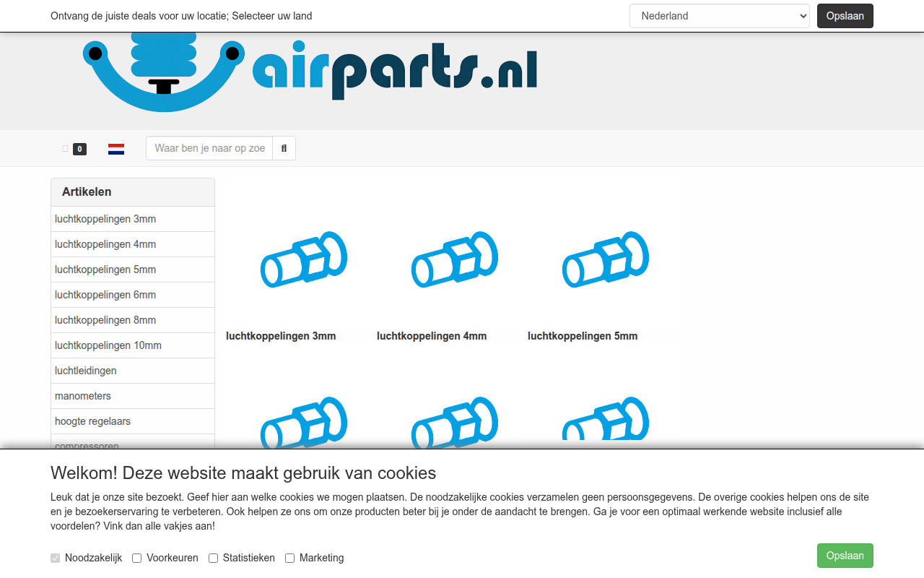Save cookie preferences with green Opslaan
The height and width of the screenshot is (578, 924).
845,556
